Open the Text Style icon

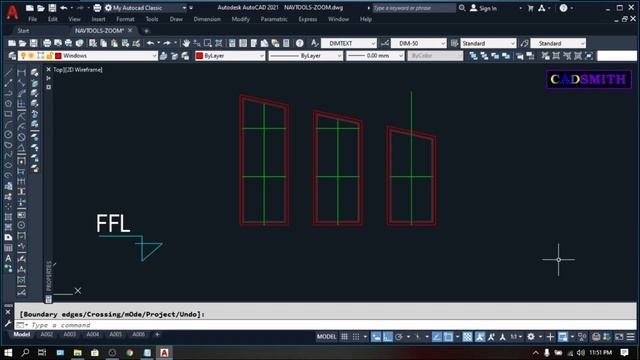pos(314,43)
